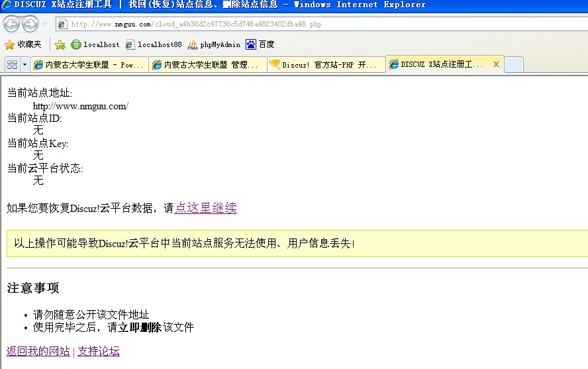Click the browser Forward arrow button
Image resolution: width=588 pixels, height=369 pixels.
point(30,25)
